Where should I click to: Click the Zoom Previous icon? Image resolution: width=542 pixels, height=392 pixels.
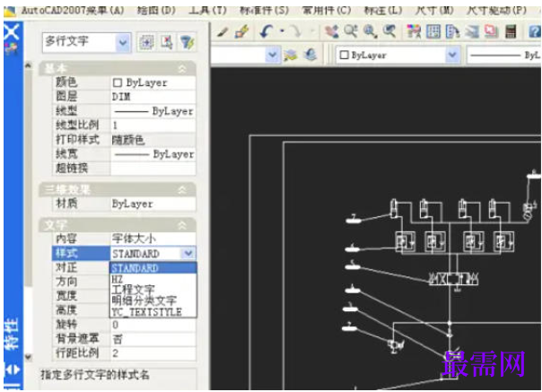point(389,31)
